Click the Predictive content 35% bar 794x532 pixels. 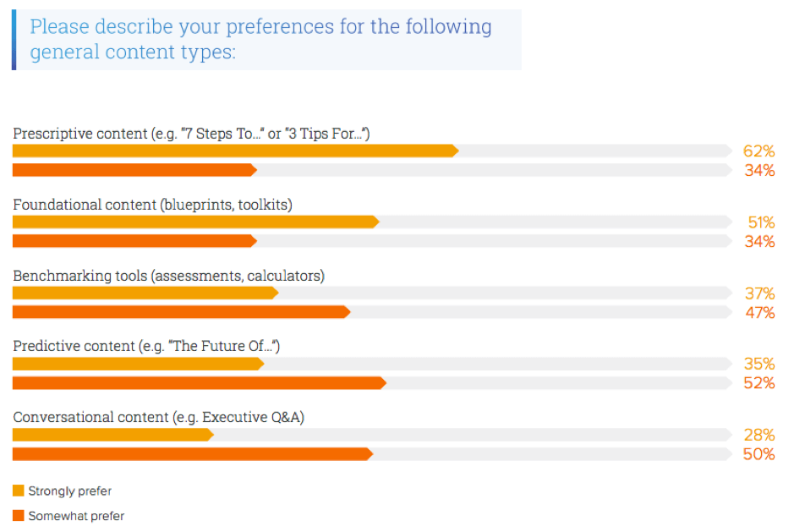[x=138, y=364]
